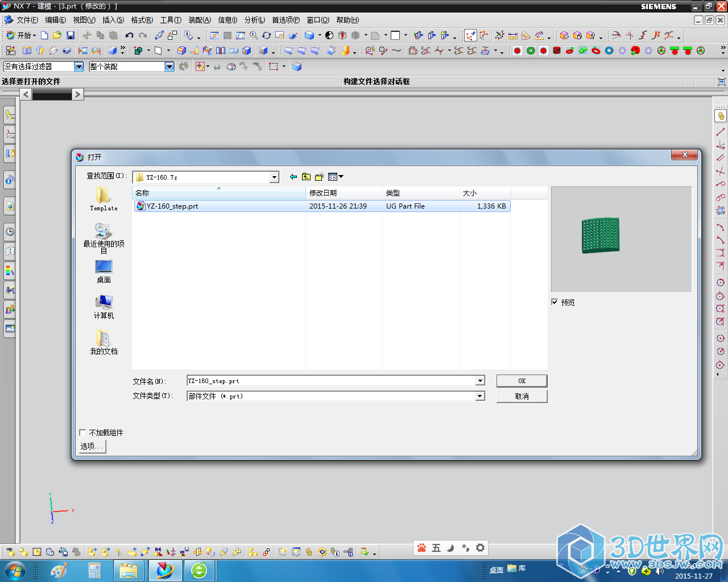Sort files by Size (大小) column header
Viewport: 728px width, 582px height.
click(x=485, y=193)
